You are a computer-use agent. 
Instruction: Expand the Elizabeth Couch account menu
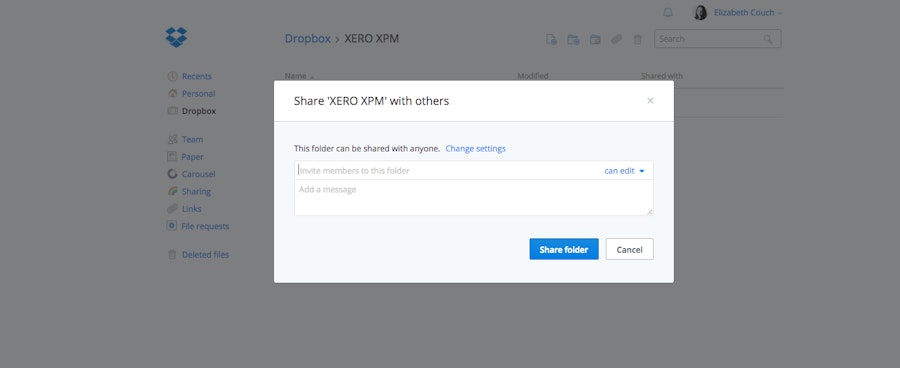coord(748,13)
